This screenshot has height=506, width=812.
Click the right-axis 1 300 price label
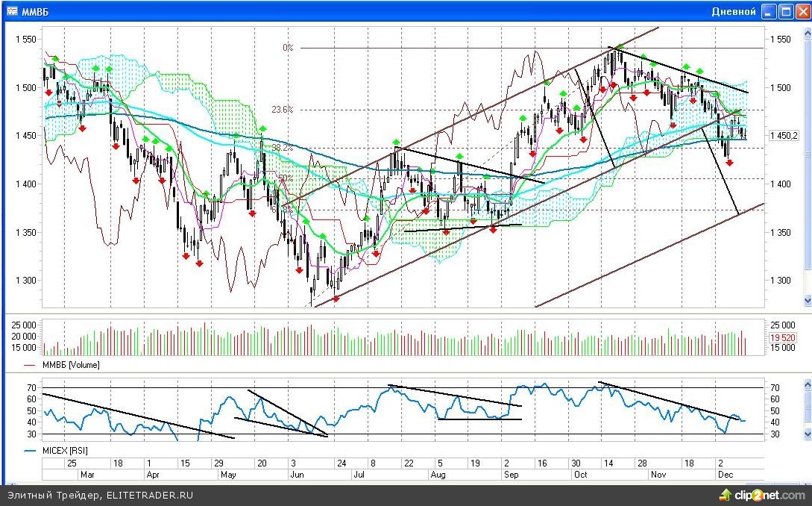tap(781, 281)
